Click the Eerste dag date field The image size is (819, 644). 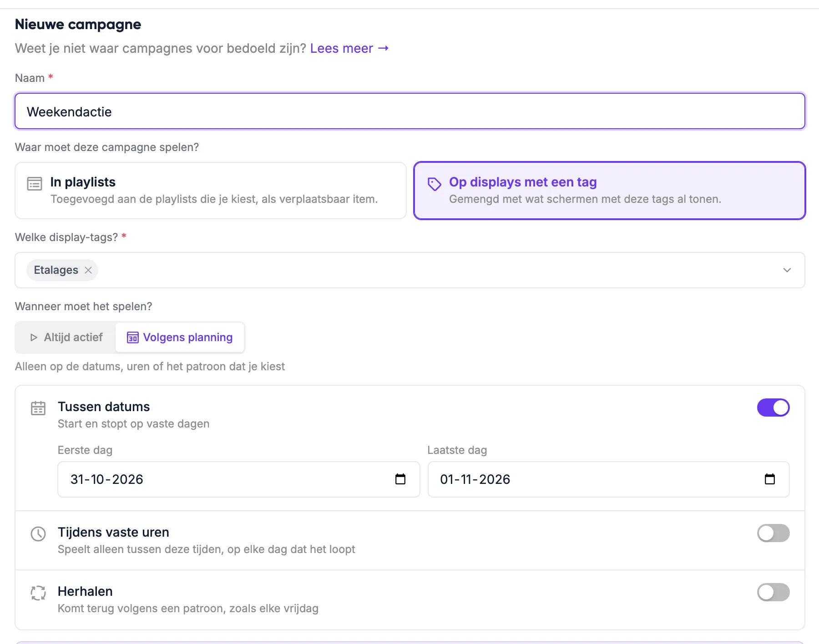point(238,479)
